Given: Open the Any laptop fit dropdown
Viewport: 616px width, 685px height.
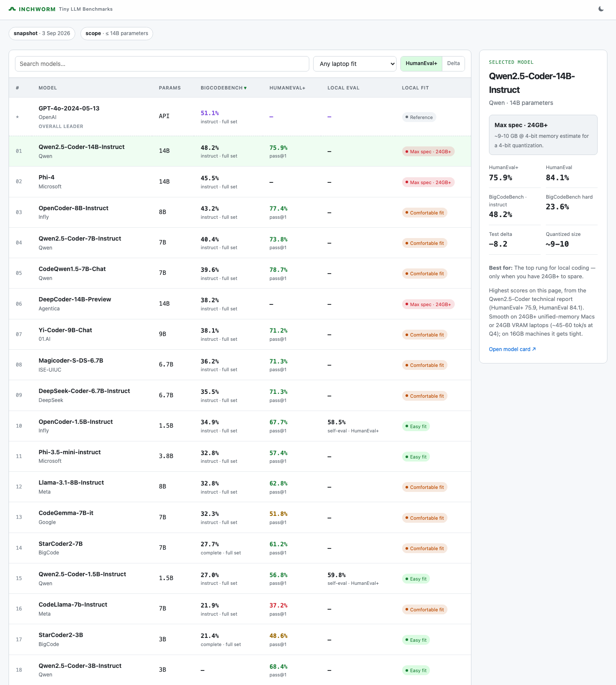Looking at the screenshot, I should click(x=355, y=64).
